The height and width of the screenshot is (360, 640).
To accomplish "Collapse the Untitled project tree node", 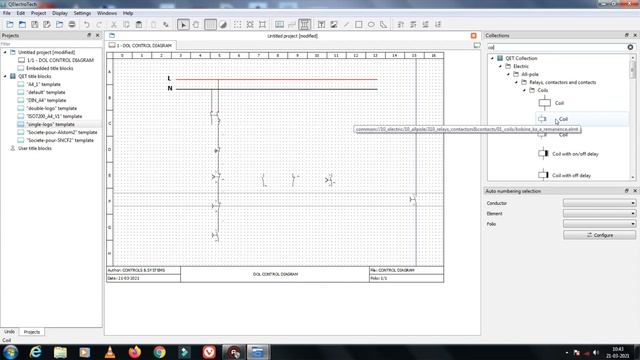I will [x=5, y=52].
